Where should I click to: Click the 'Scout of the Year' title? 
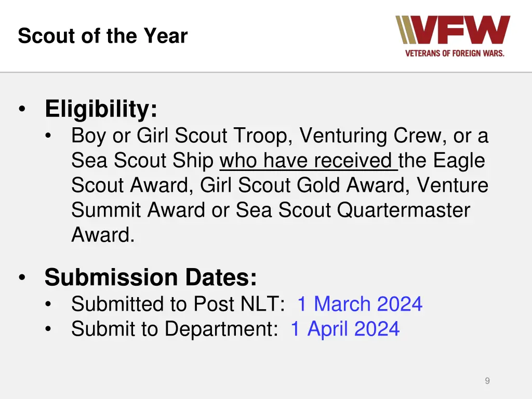click(102, 36)
